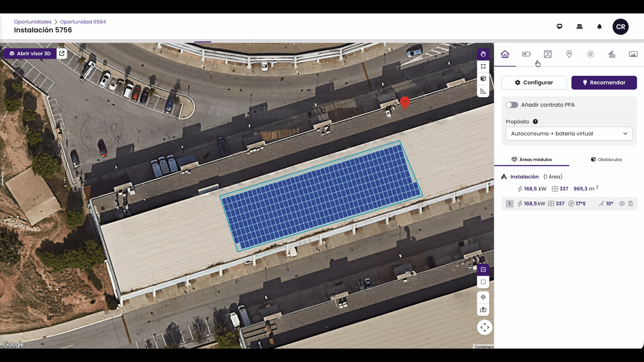Image resolution: width=644 pixels, height=362 pixels.
Task: Enable the Añadir contrato PPA switch
Action: (512, 105)
